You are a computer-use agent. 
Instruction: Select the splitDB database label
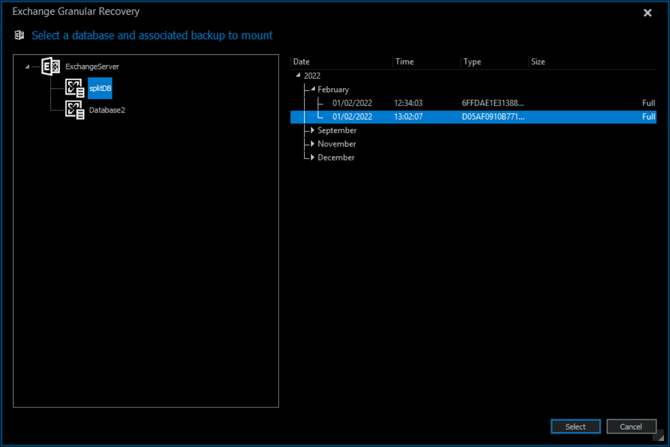[x=100, y=89]
